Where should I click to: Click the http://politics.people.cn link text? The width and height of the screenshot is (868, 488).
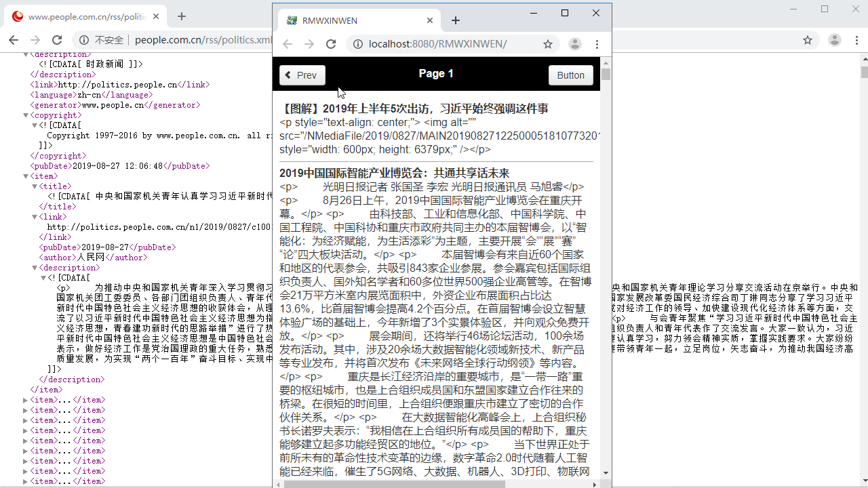pyautogui.click(x=117, y=85)
